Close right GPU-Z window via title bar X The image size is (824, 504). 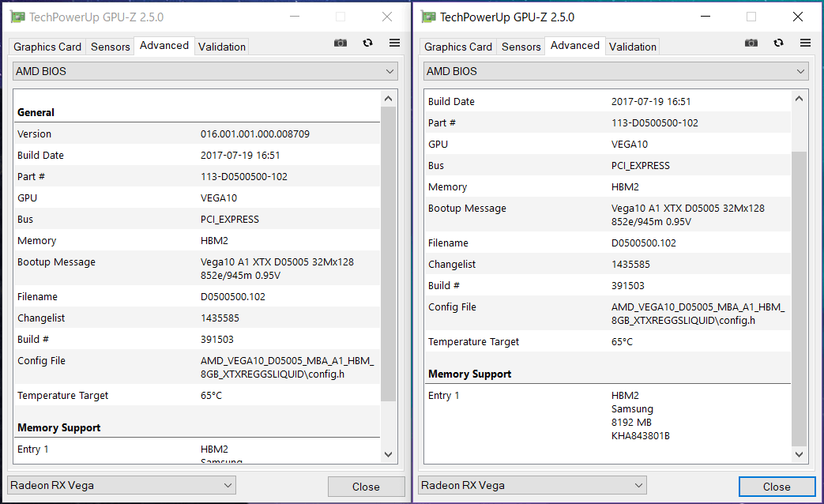click(798, 17)
